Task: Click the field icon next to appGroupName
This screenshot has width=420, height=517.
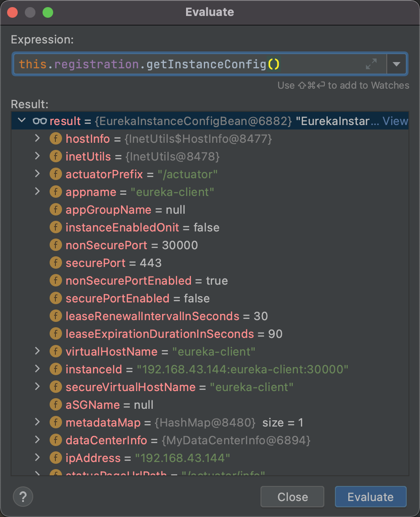Action: (x=55, y=210)
